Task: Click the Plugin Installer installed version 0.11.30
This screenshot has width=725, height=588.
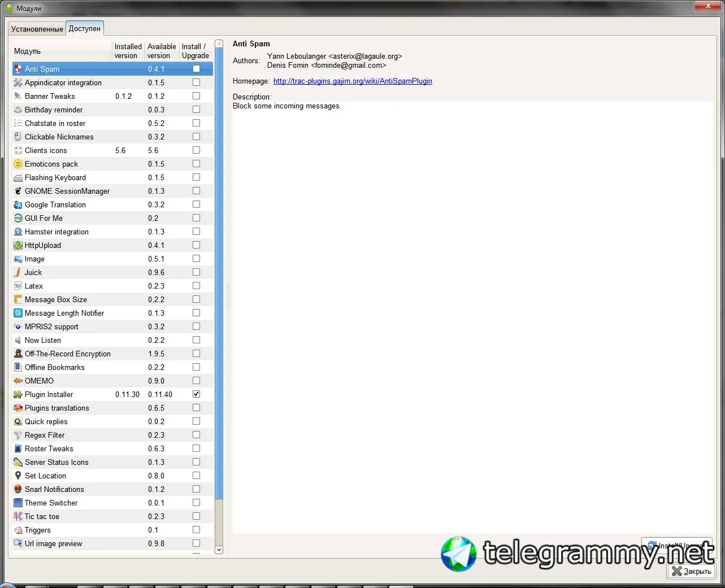Action: (127, 394)
